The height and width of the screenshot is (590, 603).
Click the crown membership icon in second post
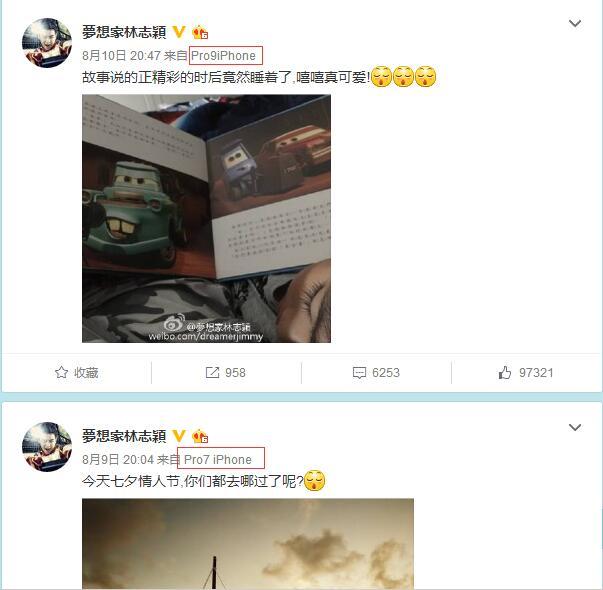(x=200, y=436)
